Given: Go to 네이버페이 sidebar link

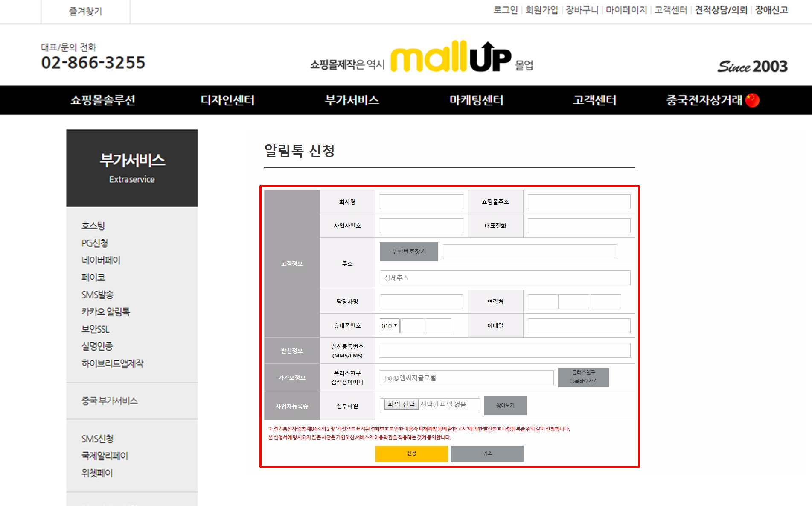Looking at the screenshot, I should click(x=101, y=260).
